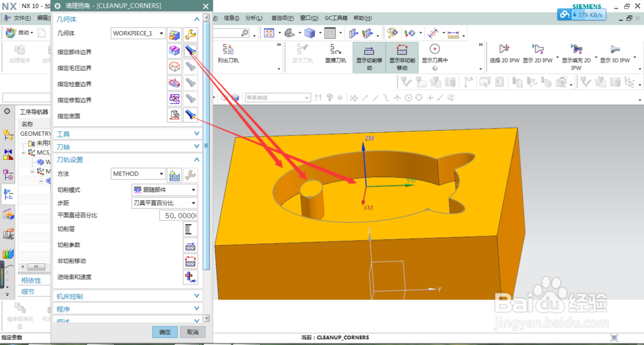This screenshot has width=644, height=345.
Task: Click the search field with magnifier
Action: point(232,33)
